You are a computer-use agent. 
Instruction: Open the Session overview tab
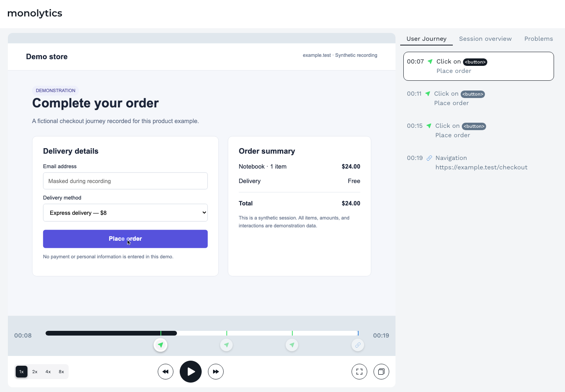485,39
